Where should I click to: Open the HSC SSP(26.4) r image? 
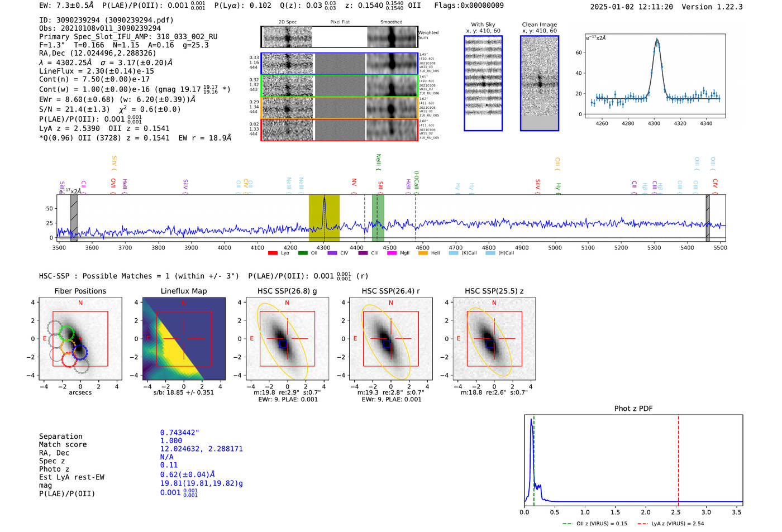coord(390,338)
